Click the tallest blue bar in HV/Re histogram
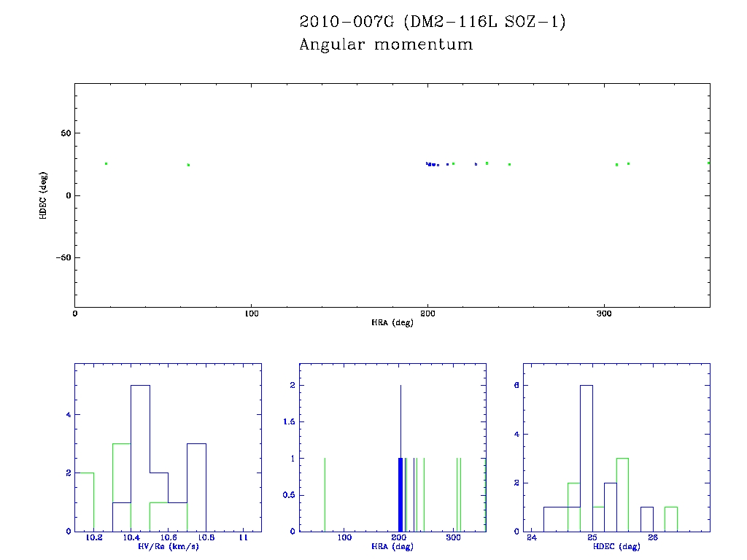This screenshot has width=747, height=560. (x=141, y=458)
